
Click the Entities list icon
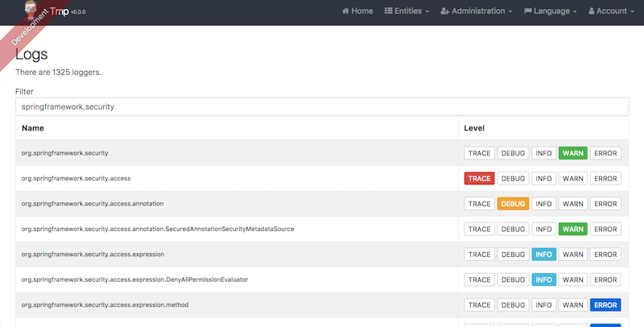point(389,12)
